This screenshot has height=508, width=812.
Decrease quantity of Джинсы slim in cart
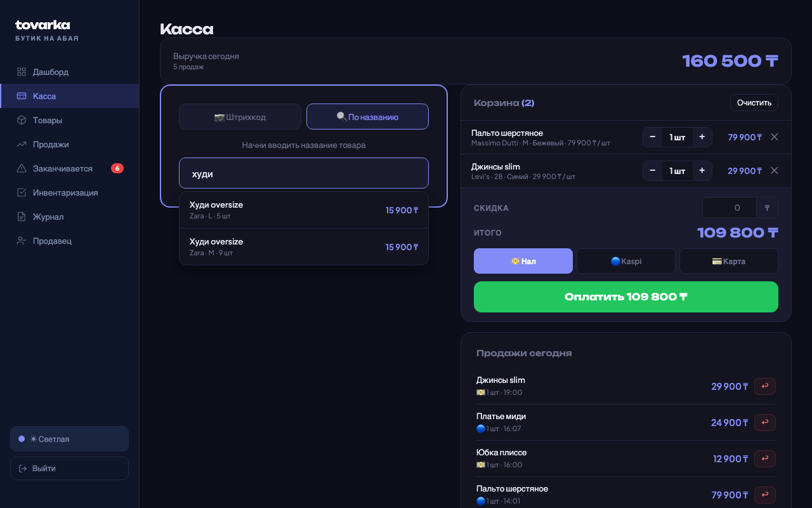click(x=652, y=171)
